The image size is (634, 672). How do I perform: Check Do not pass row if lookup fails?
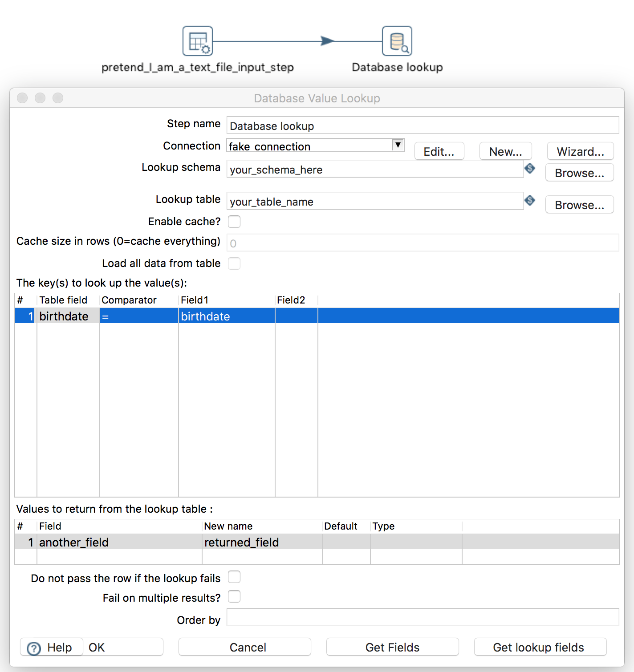234,577
